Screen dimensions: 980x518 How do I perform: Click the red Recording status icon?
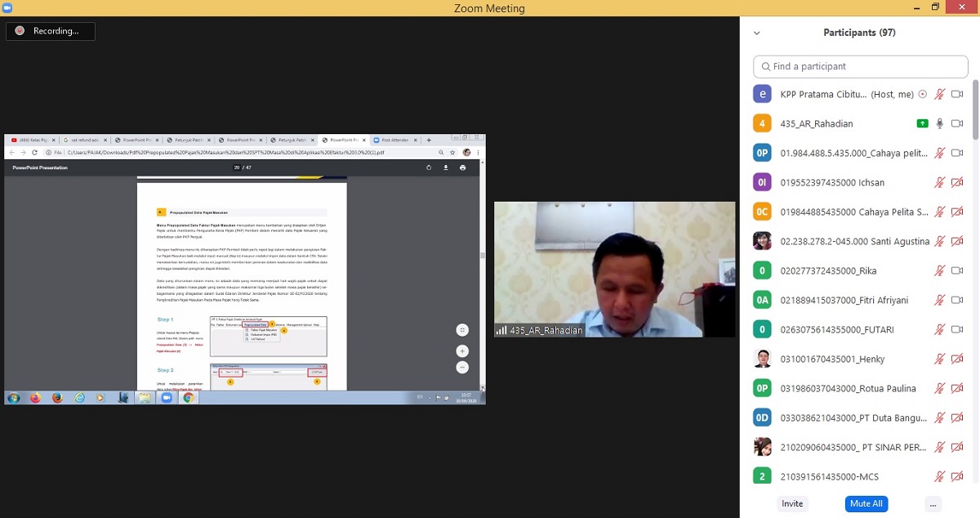coord(20,31)
